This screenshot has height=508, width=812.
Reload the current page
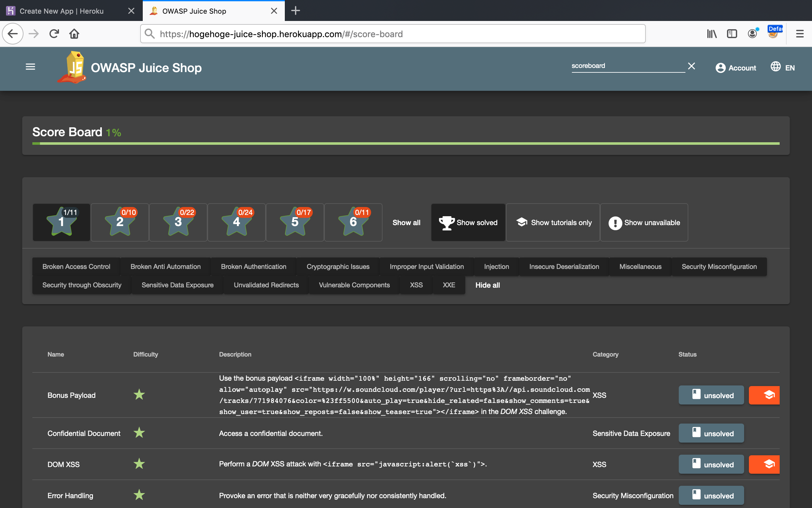(x=54, y=34)
